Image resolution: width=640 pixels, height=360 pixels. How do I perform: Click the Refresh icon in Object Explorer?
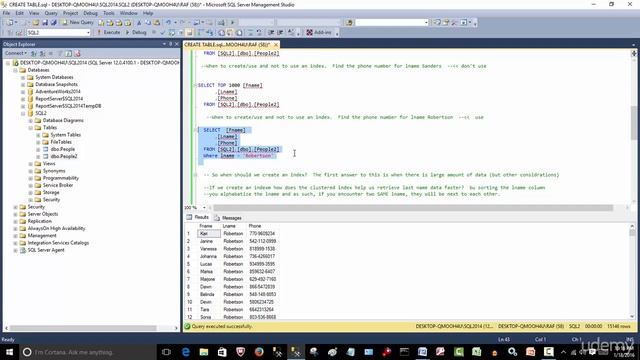(x=69, y=53)
